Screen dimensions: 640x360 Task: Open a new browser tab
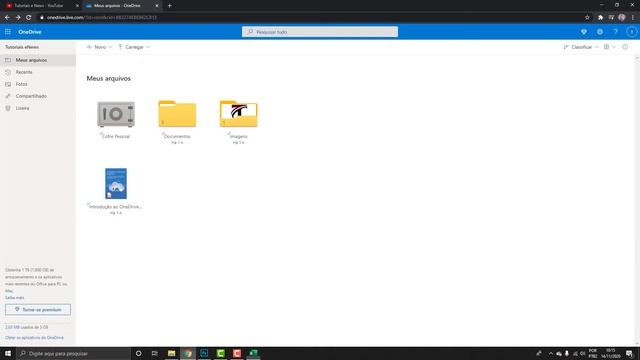169,6
